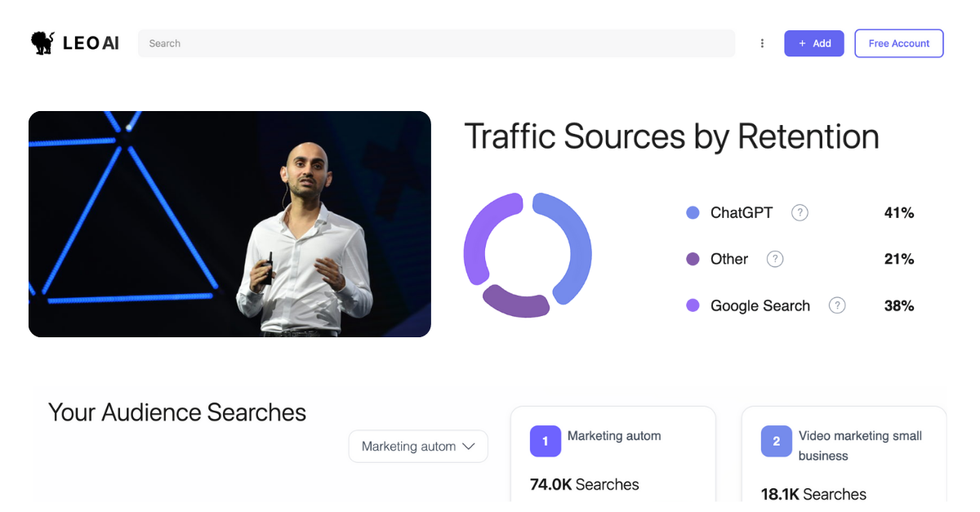Click the Add button label
This screenshot has height=512, width=980.
(822, 43)
